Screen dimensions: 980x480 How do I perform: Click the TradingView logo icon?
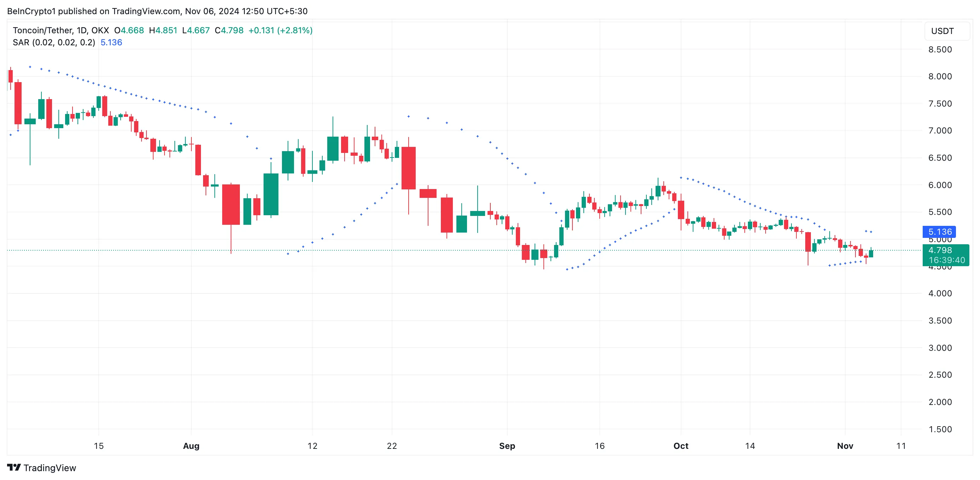[x=14, y=468]
